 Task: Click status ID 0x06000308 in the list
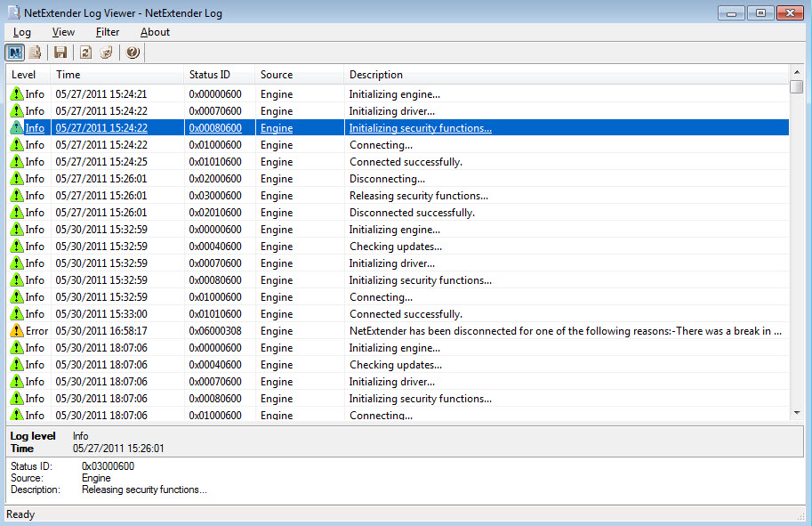(215, 330)
